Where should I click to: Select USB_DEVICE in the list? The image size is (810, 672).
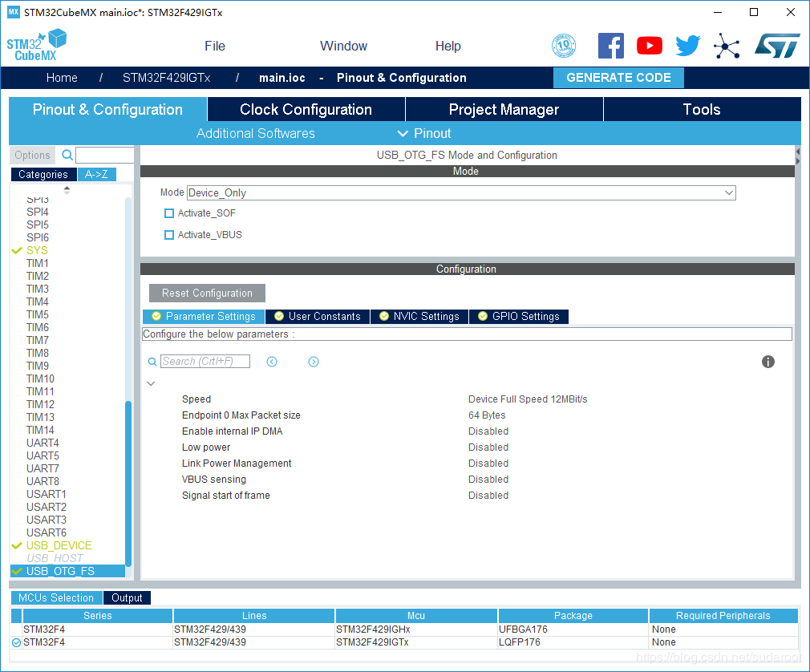[x=59, y=545]
